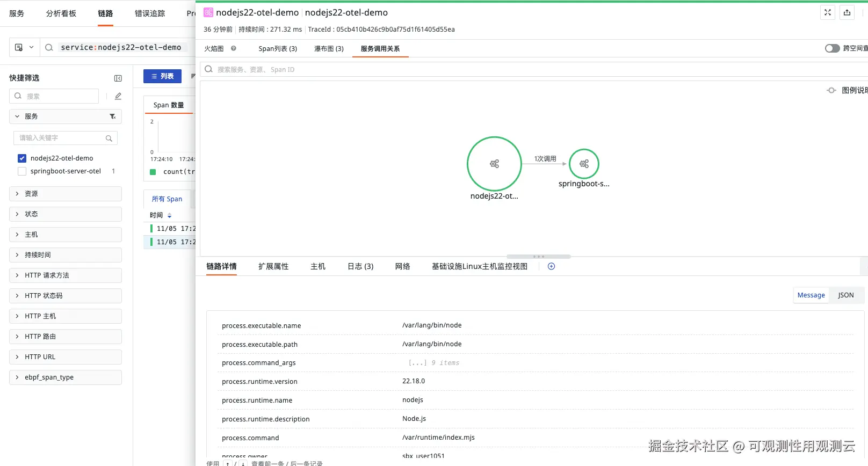Image resolution: width=868 pixels, height=466 pixels.
Task: Select the 服务调用关系 tab
Action: (380, 48)
